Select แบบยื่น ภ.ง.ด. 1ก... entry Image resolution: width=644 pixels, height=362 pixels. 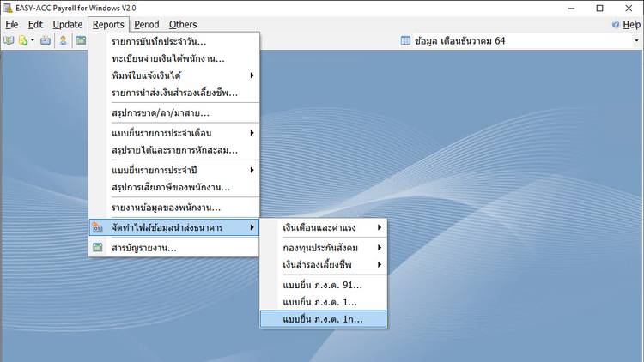pos(323,319)
